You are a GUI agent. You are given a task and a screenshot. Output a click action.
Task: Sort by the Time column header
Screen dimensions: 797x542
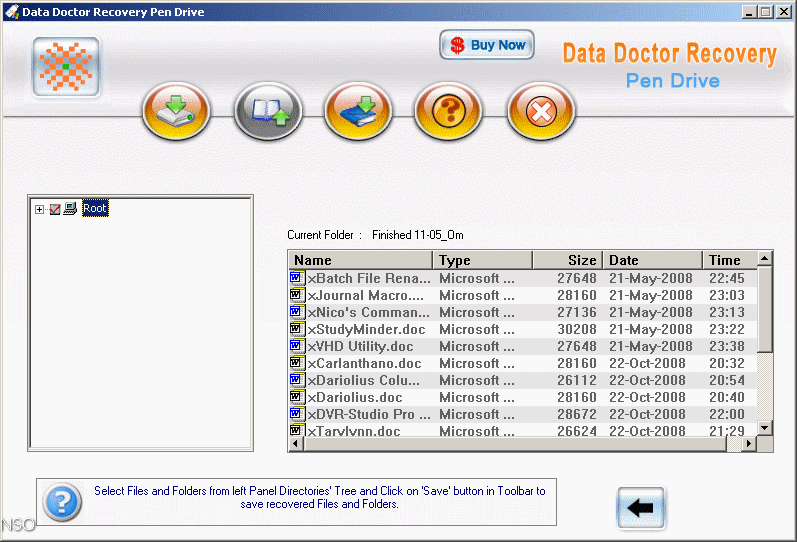pyautogui.click(x=730, y=260)
